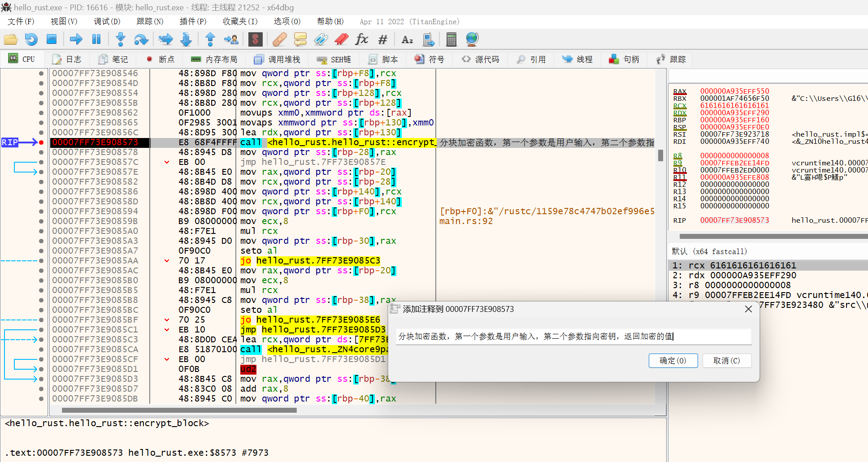This screenshot has width=868, height=462.
Task: Open the Calculator toolbar icon
Action: pyautogui.click(x=451, y=39)
